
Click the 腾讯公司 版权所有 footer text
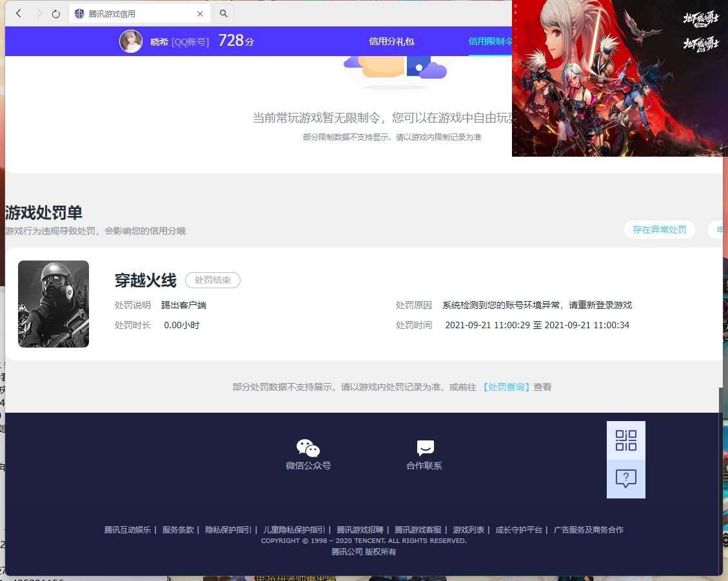coord(364,552)
